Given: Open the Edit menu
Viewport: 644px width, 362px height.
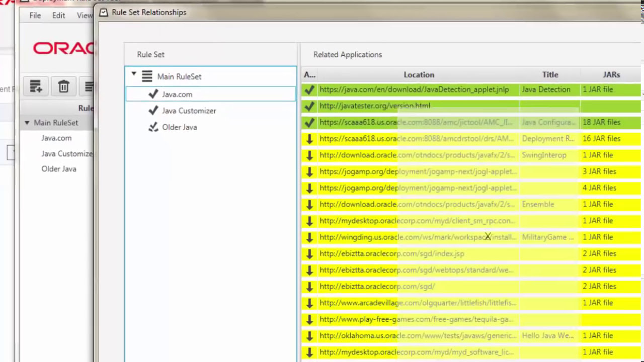Looking at the screenshot, I should click(x=58, y=16).
